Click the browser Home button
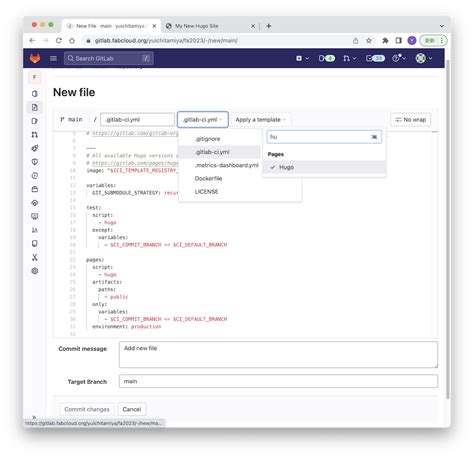 [72, 41]
